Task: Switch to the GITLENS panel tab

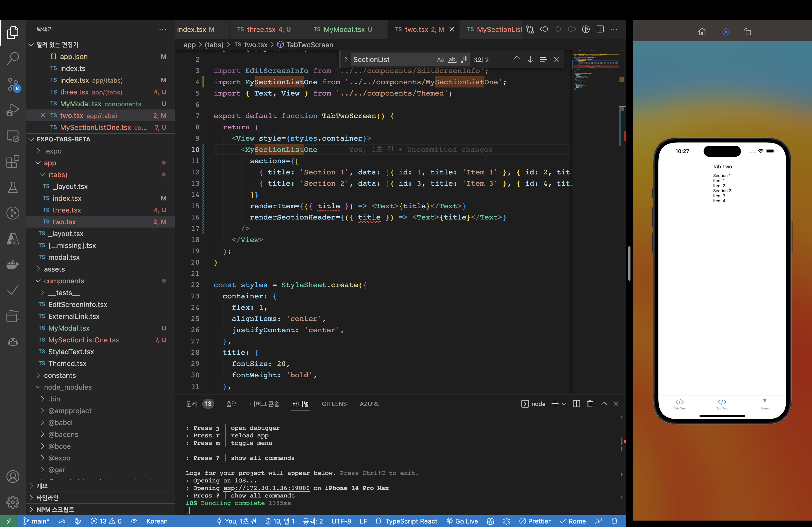Action: pos(334,404)
